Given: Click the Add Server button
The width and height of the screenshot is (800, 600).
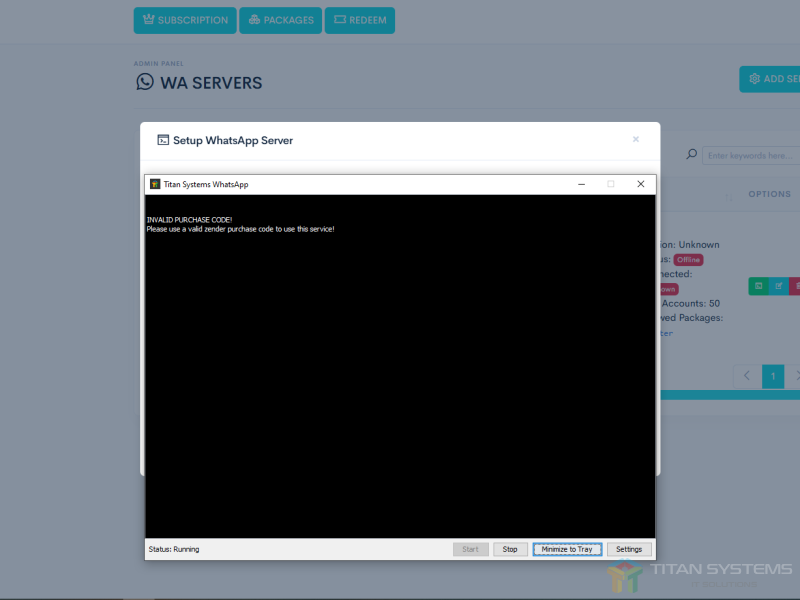Looking at the screenshot, I should coord(772,79).
